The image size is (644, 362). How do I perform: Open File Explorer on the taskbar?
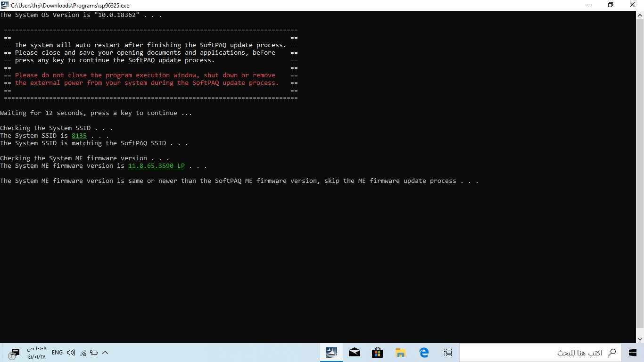tap(400, 352)
